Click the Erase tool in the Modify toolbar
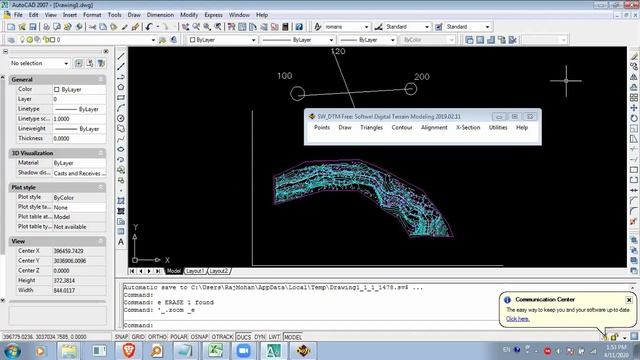This screenshot has height=360, width=640. point(633,56)
